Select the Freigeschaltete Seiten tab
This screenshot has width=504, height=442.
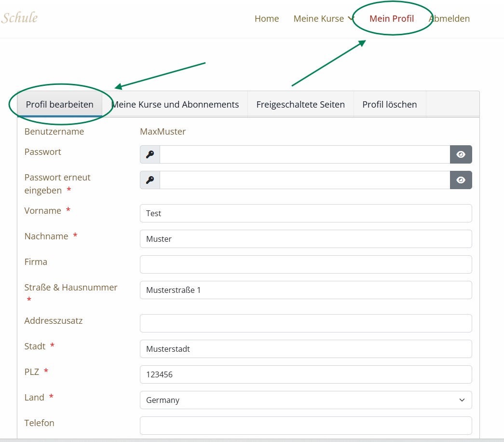[300, 105]
